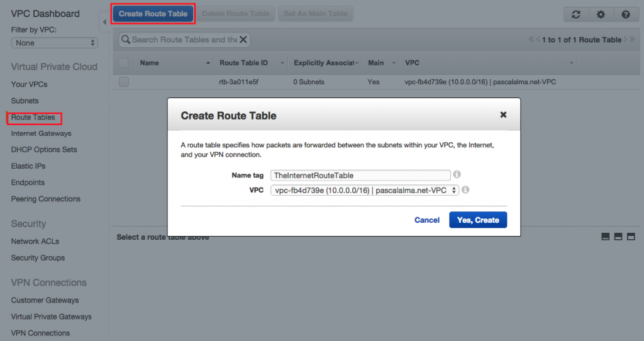Open DHCP Options Sets in the sidebar
Viewport: 644px width, 341px height.
tap(44, 150)
